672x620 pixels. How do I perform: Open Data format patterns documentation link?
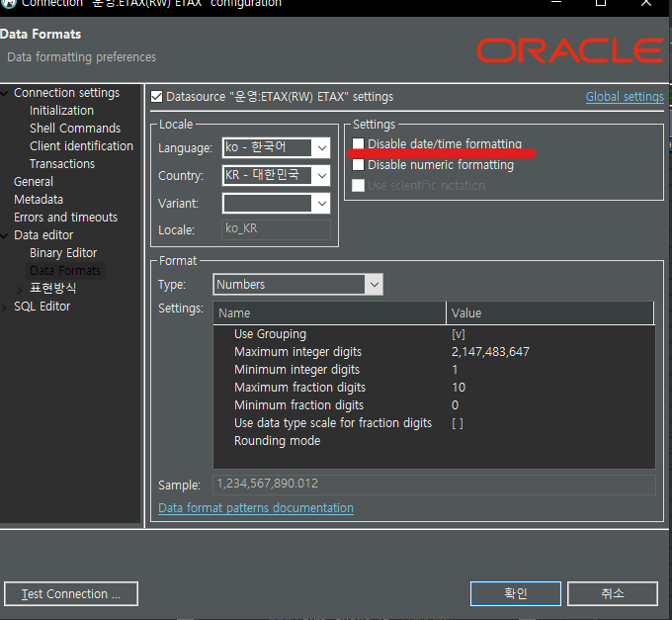[x=256, y=508]
